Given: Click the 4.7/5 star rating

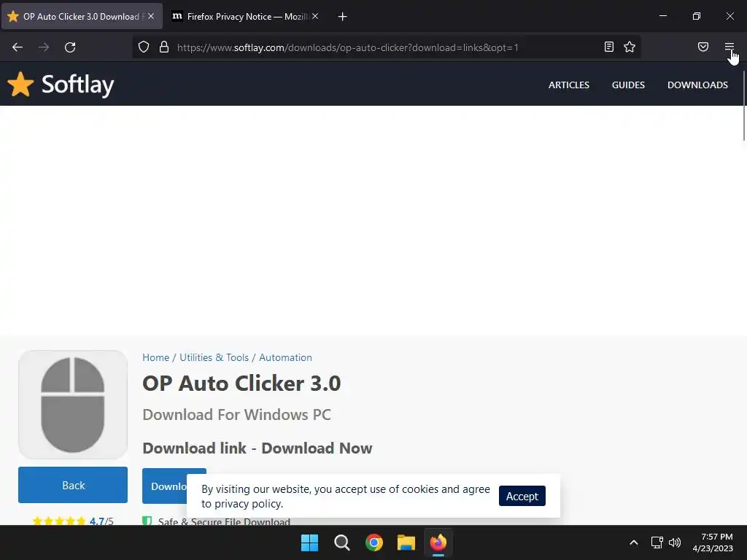Looking at the screenshot, I should click(73, 521).
